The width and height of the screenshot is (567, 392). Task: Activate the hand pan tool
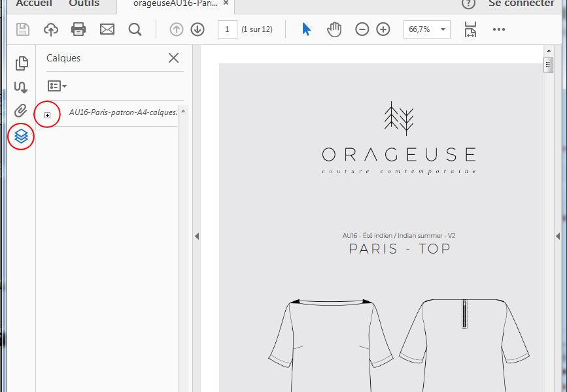pyautogui.click(x=334, y=29)
